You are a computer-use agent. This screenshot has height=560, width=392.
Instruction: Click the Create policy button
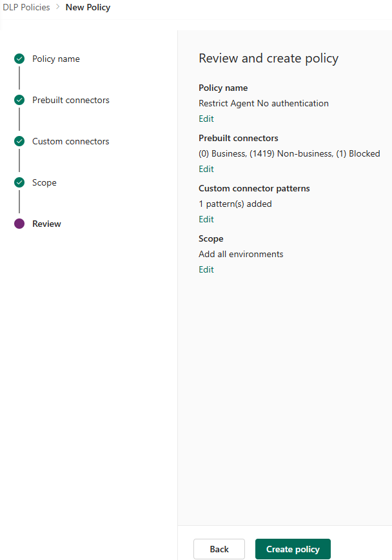293,549
